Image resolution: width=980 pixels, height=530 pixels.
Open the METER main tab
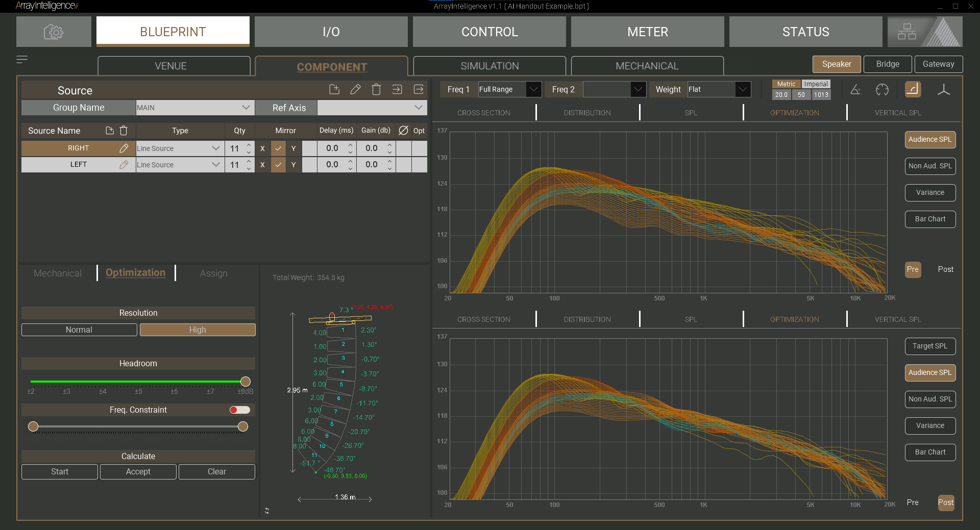647,32
